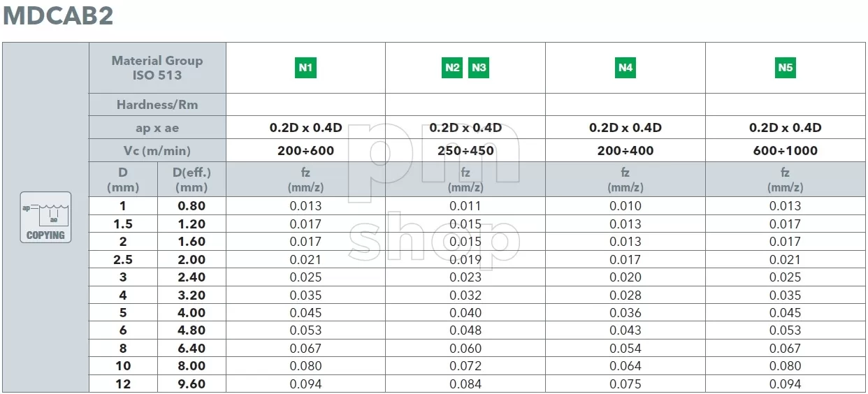
Task: Click effective diameter value 4.00
Action: point(191,313)
